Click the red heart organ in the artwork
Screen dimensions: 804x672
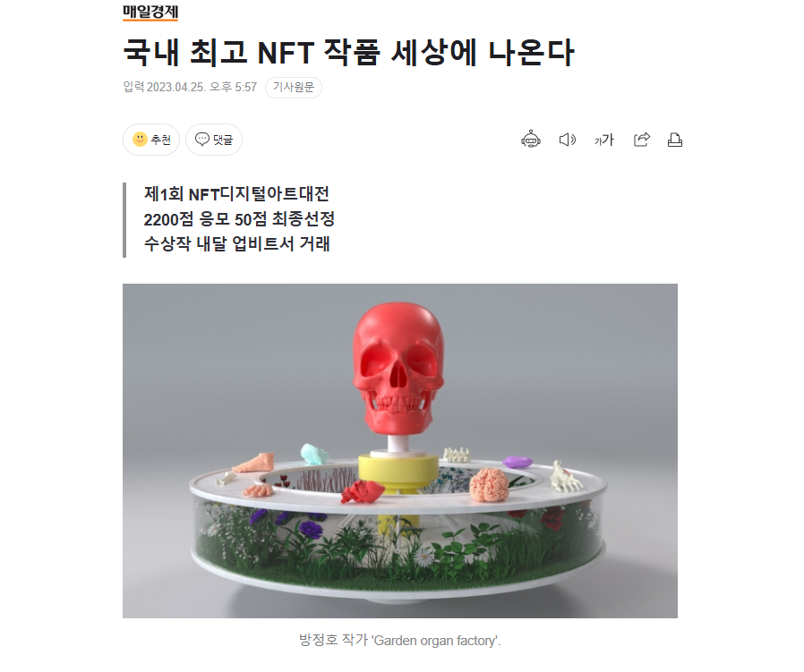click(362, 491)
